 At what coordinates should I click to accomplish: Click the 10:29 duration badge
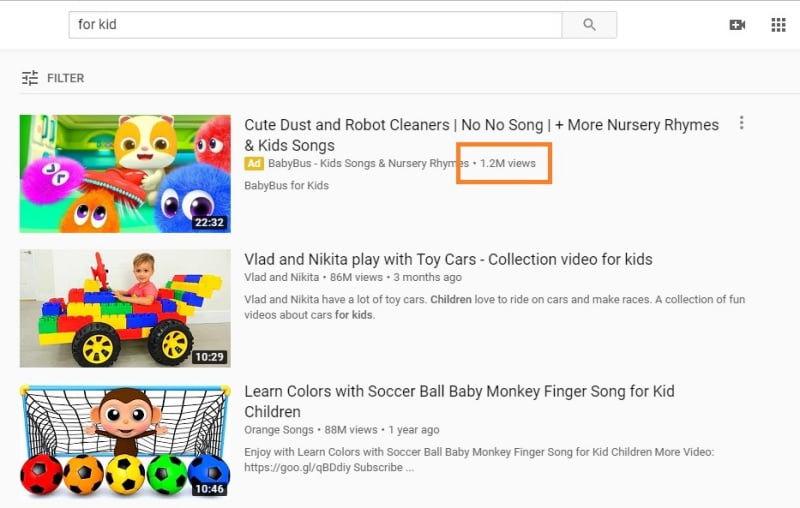point(209,356)
